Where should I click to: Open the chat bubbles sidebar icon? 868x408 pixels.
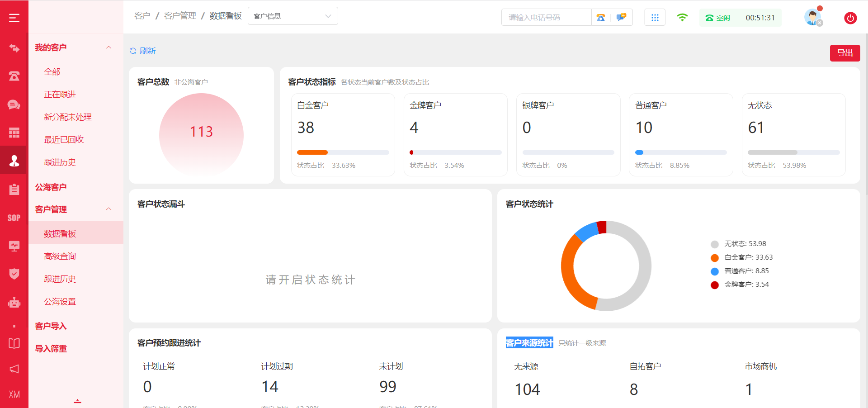14,105
